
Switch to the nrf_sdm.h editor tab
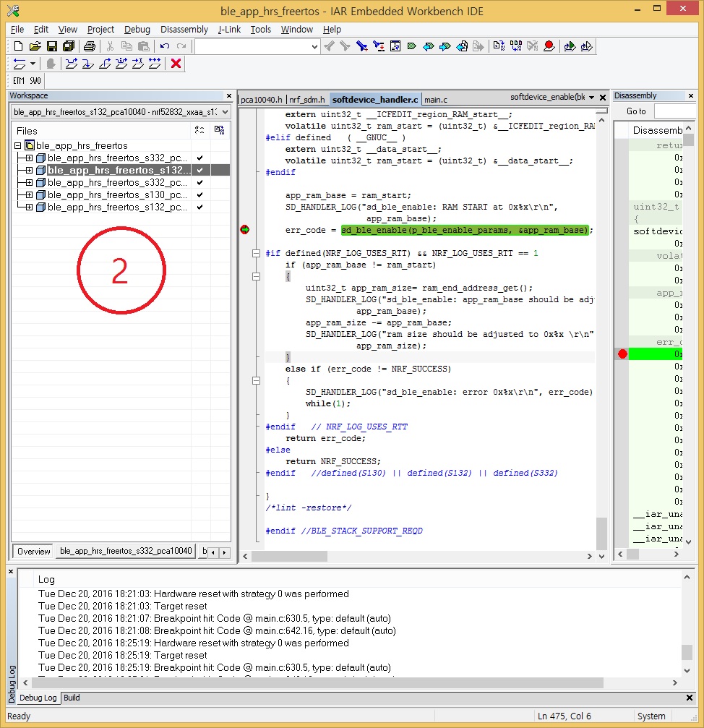[307, 100]
